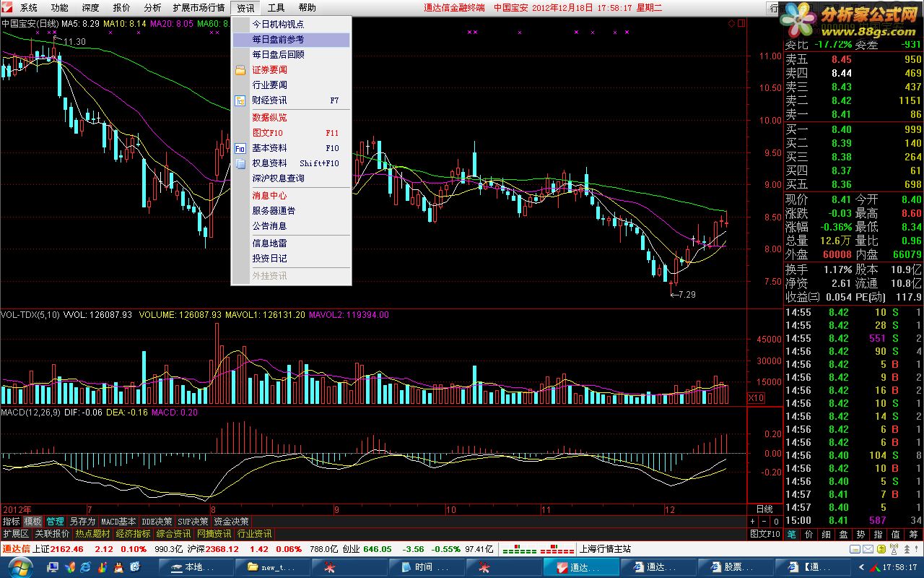Open the 分析 menu

point(152,8)
